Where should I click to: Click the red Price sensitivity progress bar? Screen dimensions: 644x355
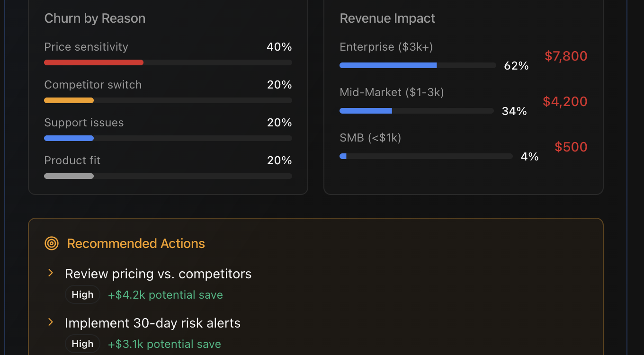coord(93,62)
